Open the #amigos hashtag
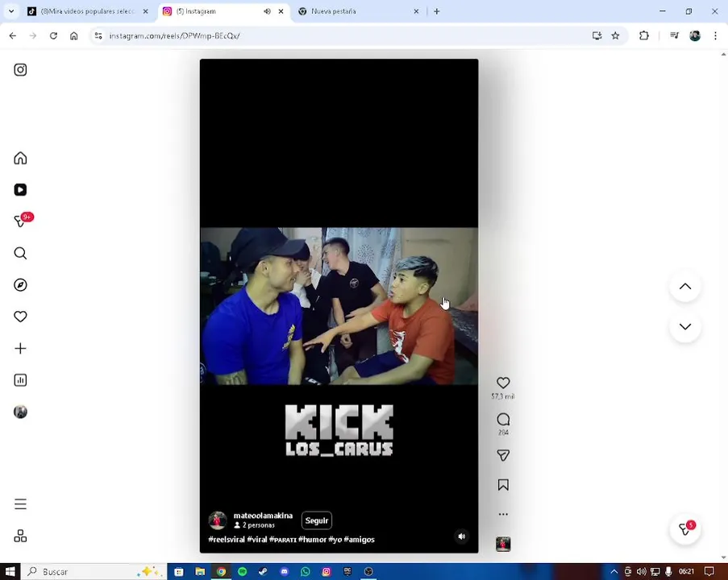 [360, 540]
